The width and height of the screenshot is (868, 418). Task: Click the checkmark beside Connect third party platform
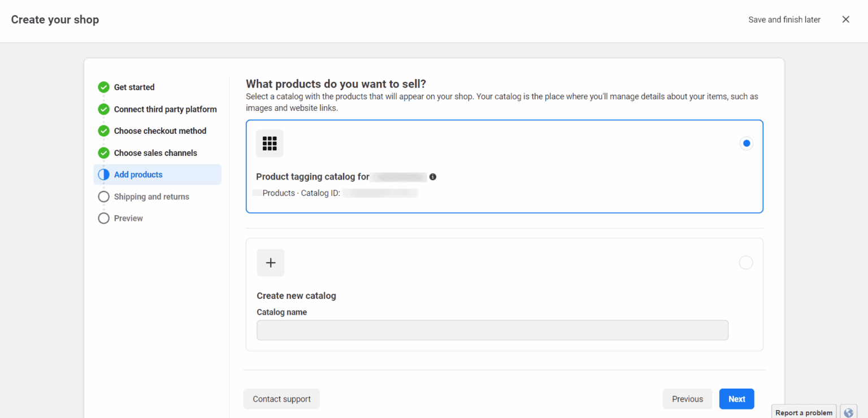[x=103, y=109]
